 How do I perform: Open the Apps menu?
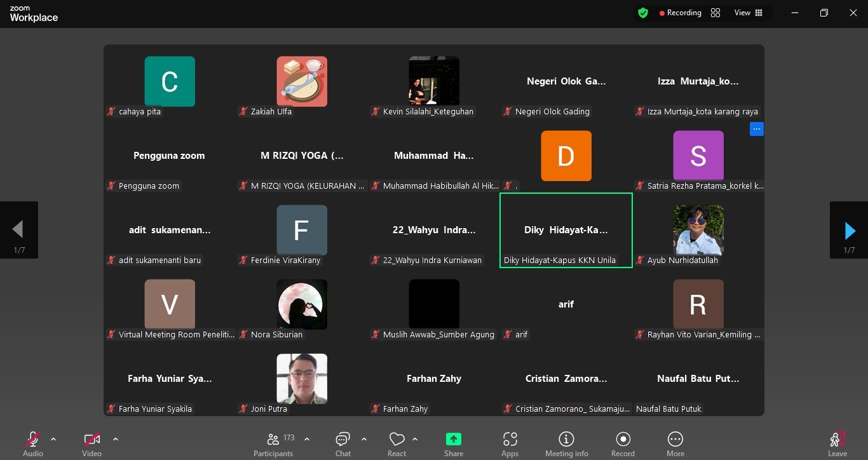(x=510, y=443)
